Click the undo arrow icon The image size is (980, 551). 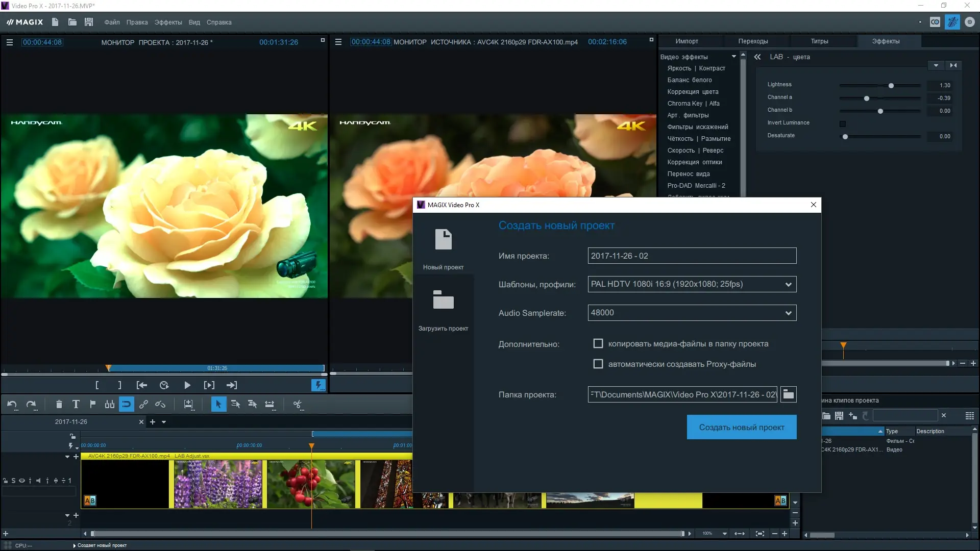[12, 405]
